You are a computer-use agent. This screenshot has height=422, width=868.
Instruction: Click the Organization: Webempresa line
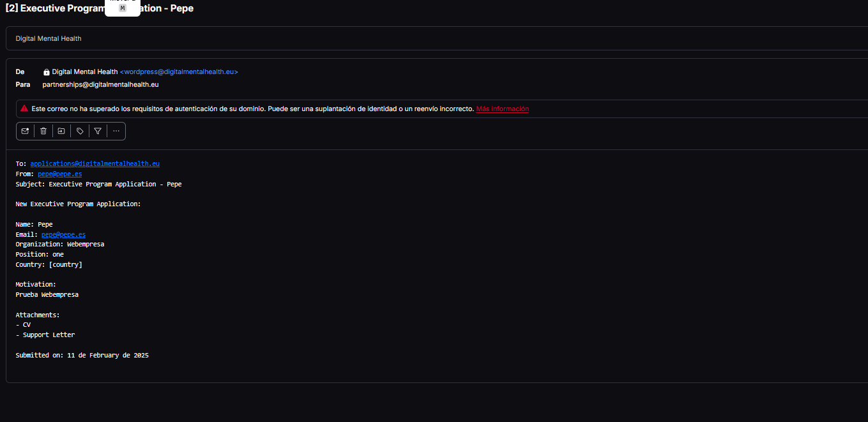point(60,244)
